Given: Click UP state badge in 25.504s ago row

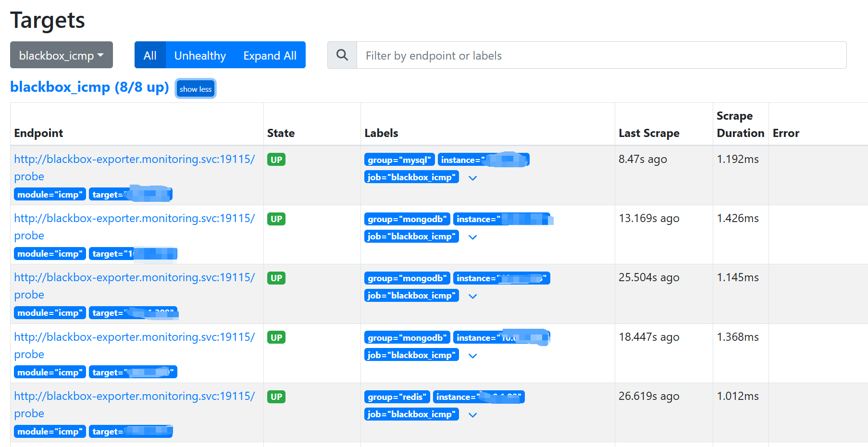Looking at the screenshot, I should point(276,278).
